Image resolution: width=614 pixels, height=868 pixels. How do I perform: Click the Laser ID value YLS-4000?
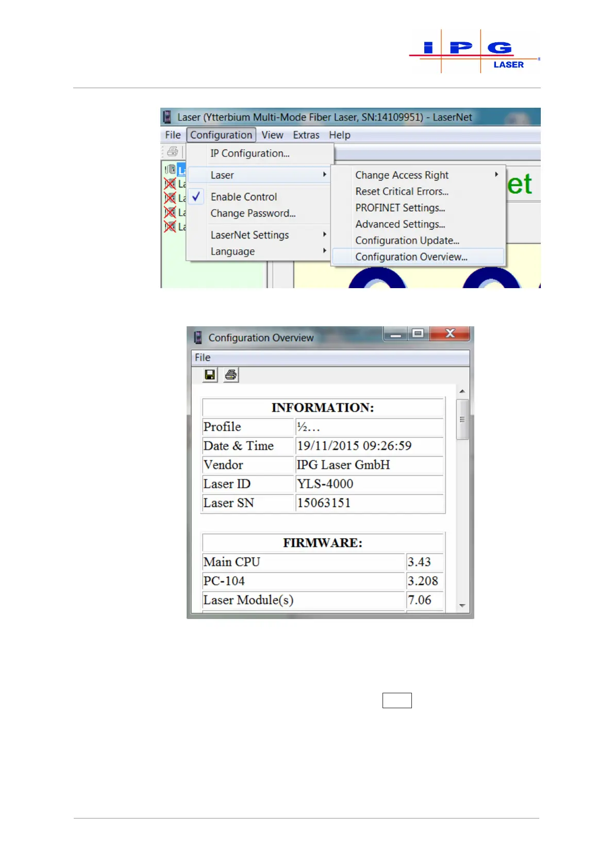coord(325,484)
